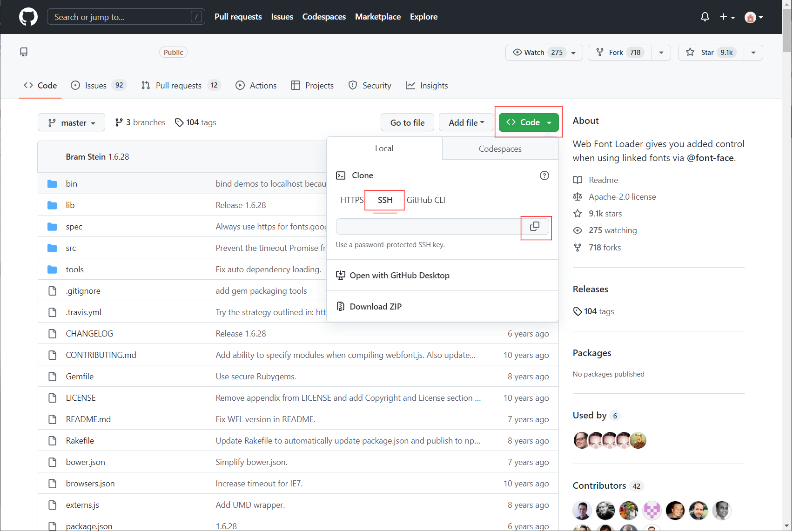Screen dimensions: 793x532
Task: Click the eye icon beside 275 watching
Action: 578,230
